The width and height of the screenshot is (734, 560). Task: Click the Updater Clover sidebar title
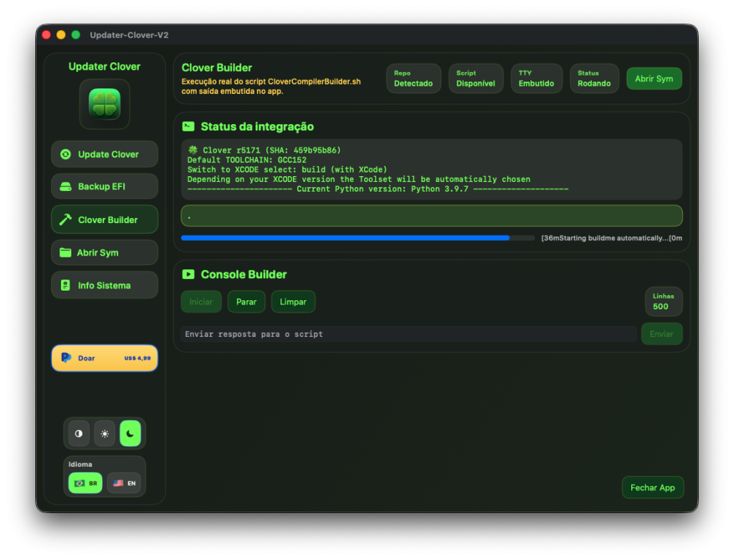[x=104, y=67]
